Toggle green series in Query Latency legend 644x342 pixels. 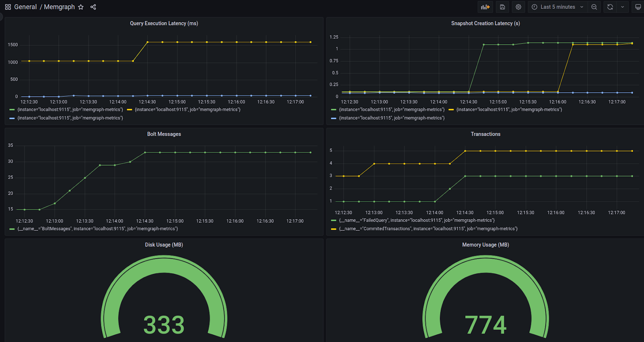tap(70, 110)
